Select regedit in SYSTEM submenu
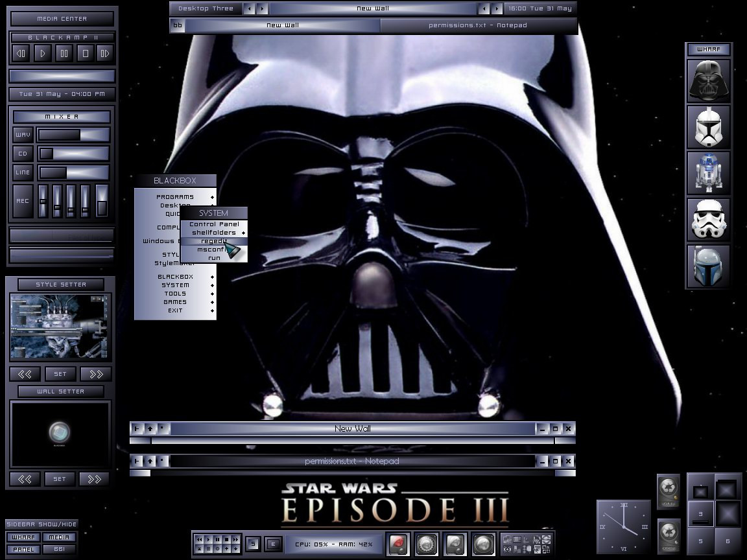Image resolution: width=747 pixels, height=560 pixels. coord(214,241)
